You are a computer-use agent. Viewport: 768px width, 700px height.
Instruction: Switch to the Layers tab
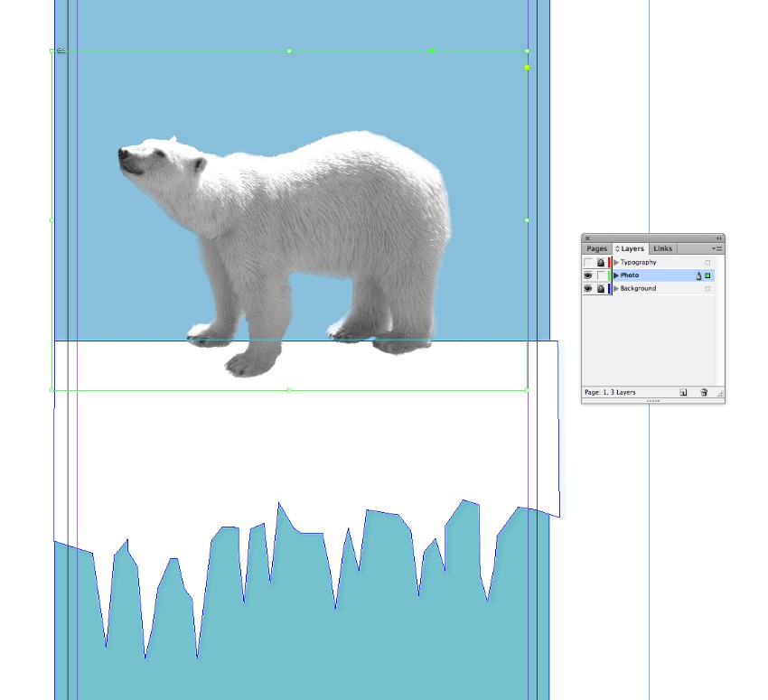(x=630, y=248)
